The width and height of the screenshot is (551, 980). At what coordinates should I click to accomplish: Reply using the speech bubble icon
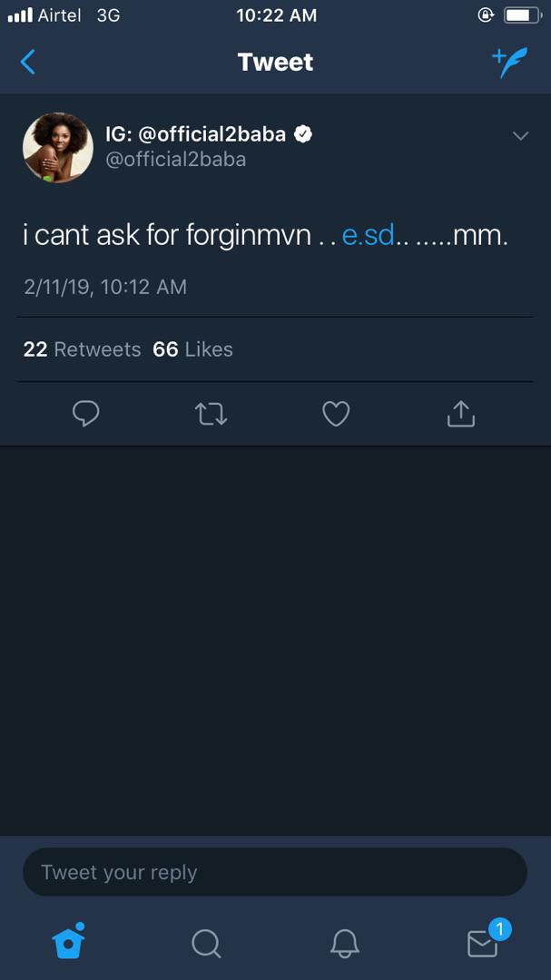pos(85,414)
